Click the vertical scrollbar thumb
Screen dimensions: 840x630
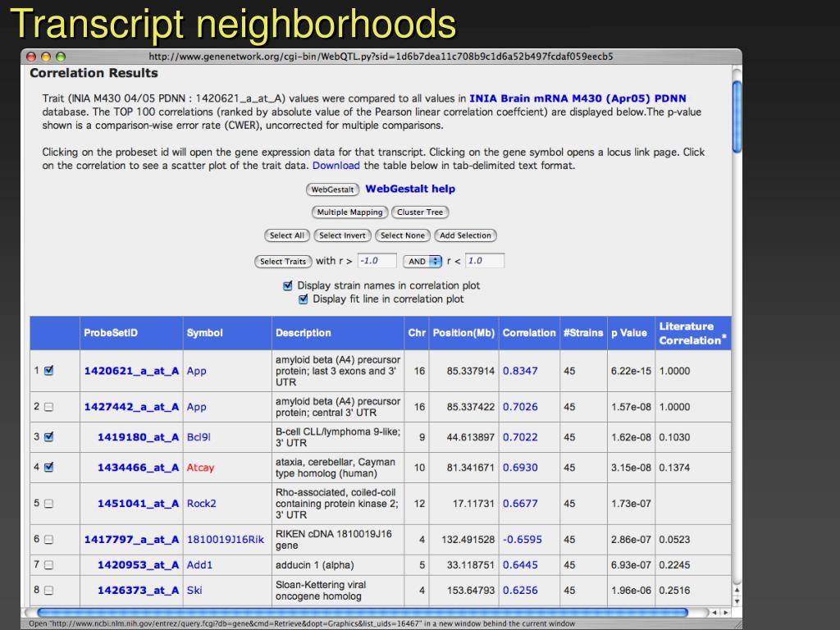coord(737,116)
